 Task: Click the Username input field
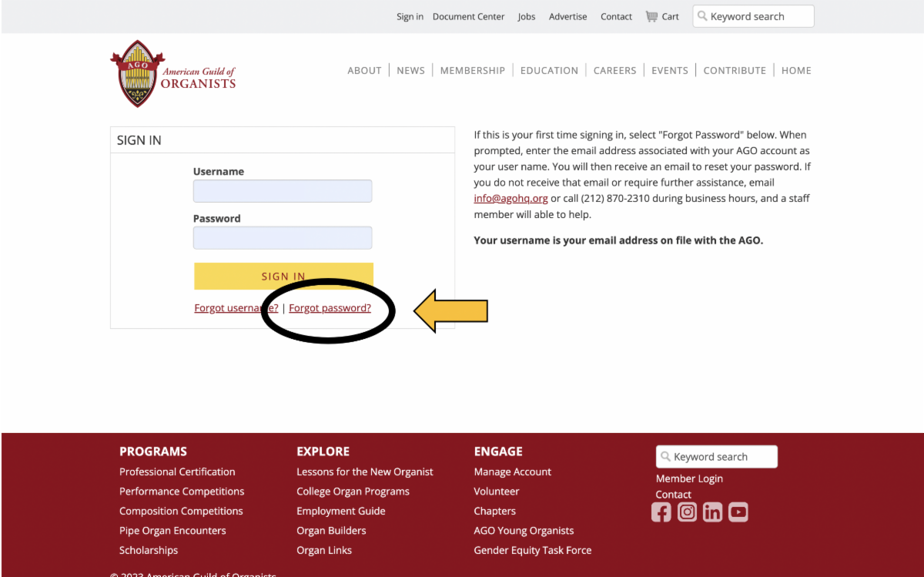283,191
